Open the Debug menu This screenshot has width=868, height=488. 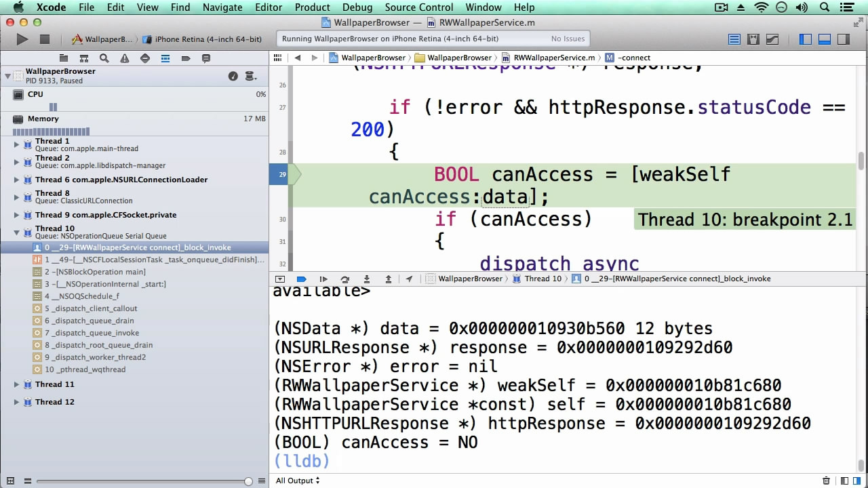click(357, 7)
